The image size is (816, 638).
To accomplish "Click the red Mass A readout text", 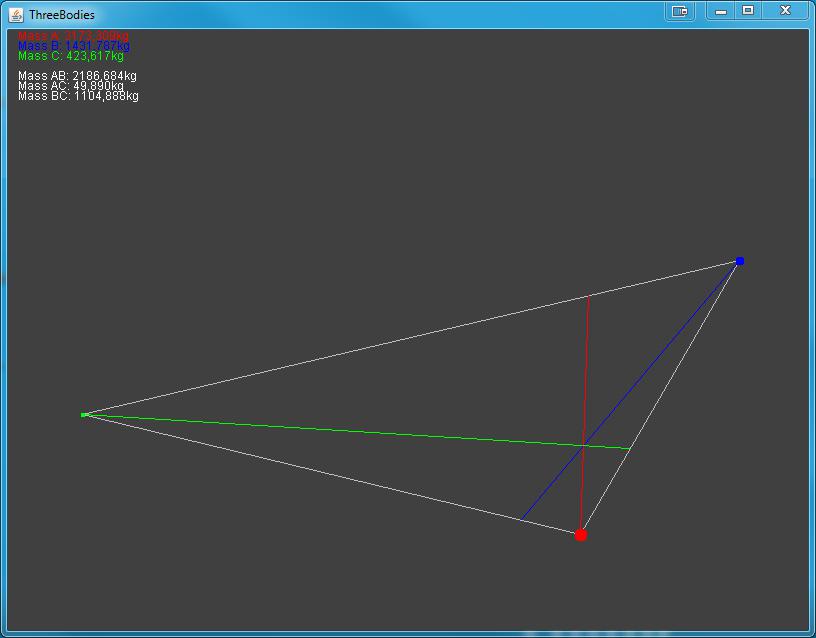I will click(73, 36).
